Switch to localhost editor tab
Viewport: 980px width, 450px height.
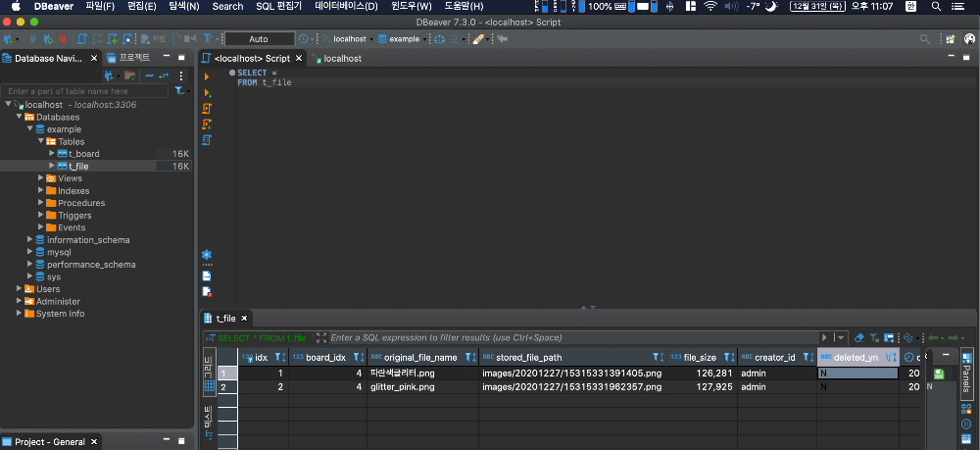[336, 58]
